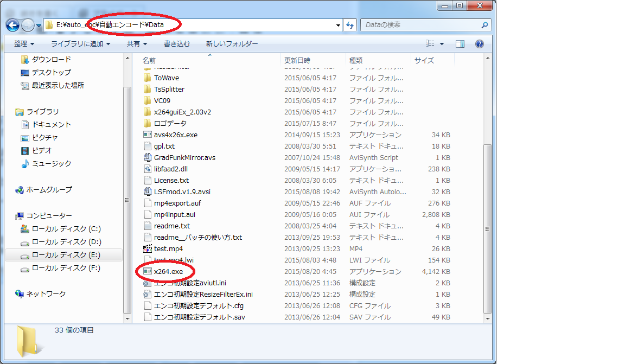Screen dimensions: 625x364
Task: Sort by the 更新日時 column header
Action: point(297,61)
